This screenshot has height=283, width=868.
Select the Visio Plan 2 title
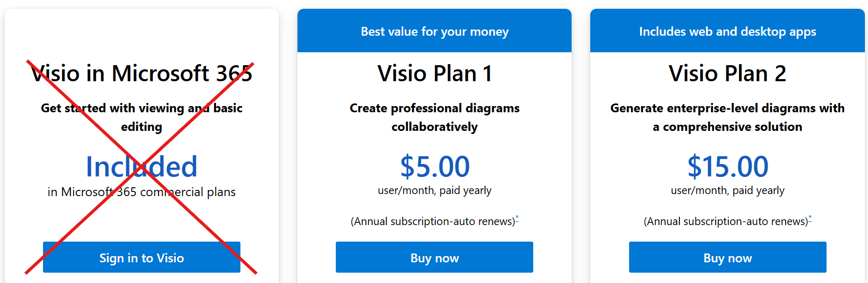tap(727, 73)
